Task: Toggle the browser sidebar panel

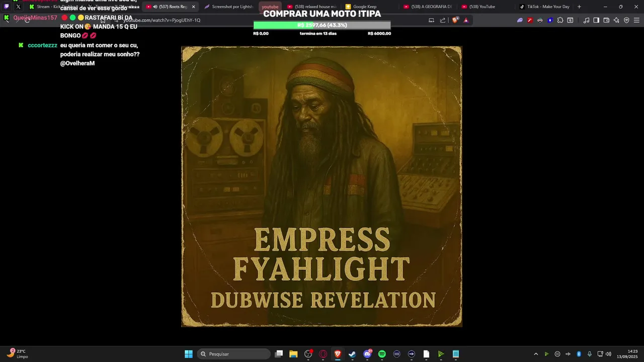Action: pos(596,20)
